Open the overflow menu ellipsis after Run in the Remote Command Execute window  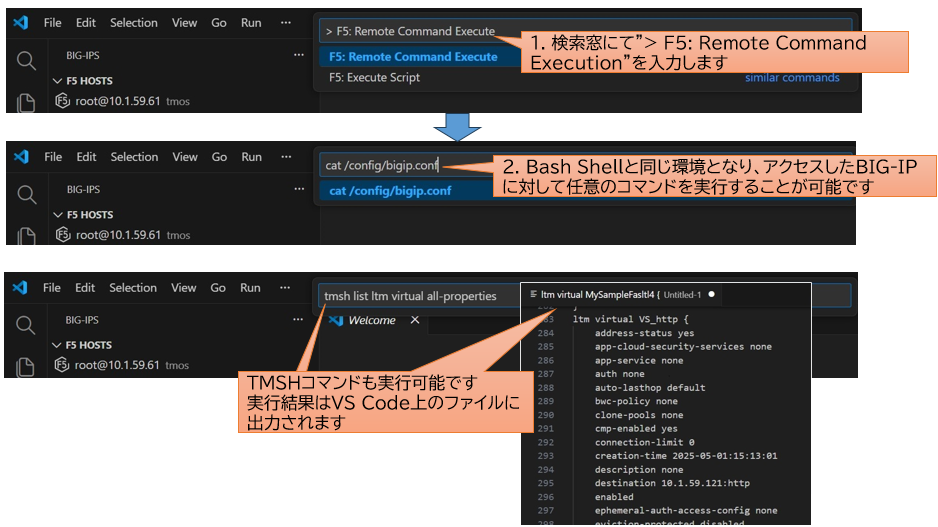tap(285, 23)
